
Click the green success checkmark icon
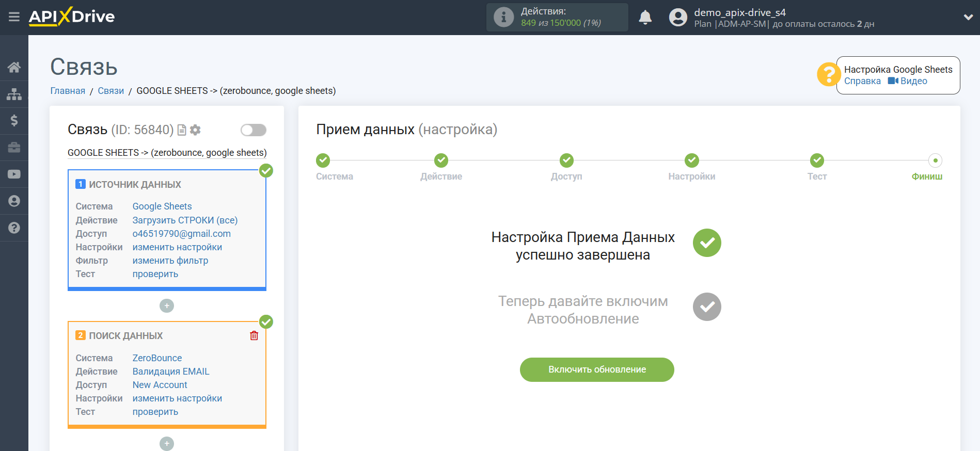[707, 243]
